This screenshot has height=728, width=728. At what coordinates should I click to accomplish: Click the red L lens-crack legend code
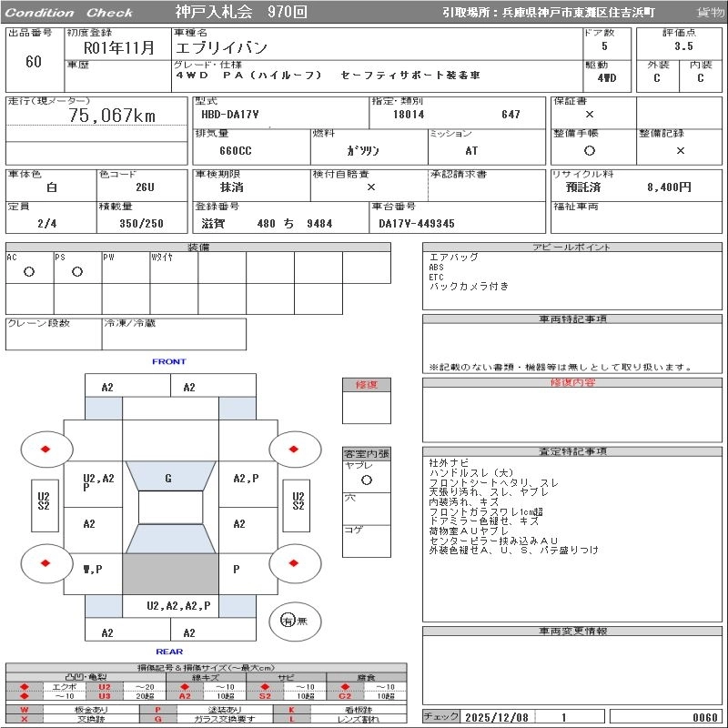292,719
